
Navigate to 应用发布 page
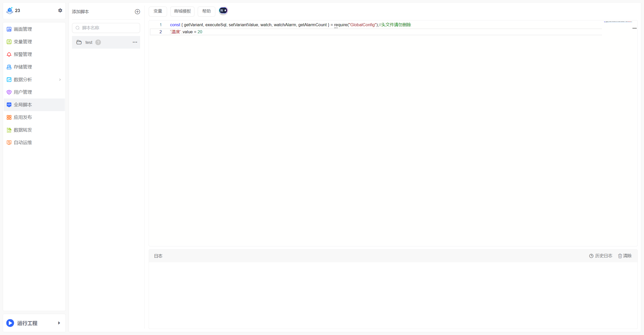click(23, 117)
